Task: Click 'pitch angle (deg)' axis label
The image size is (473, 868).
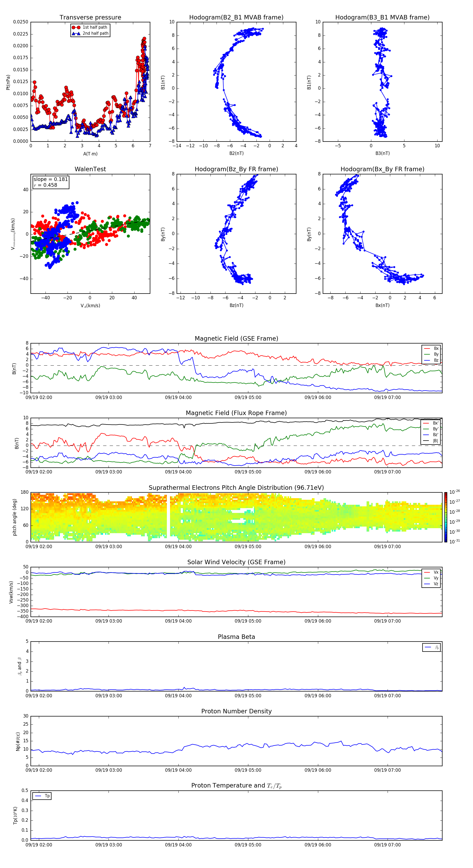Action: click(15, 517)
